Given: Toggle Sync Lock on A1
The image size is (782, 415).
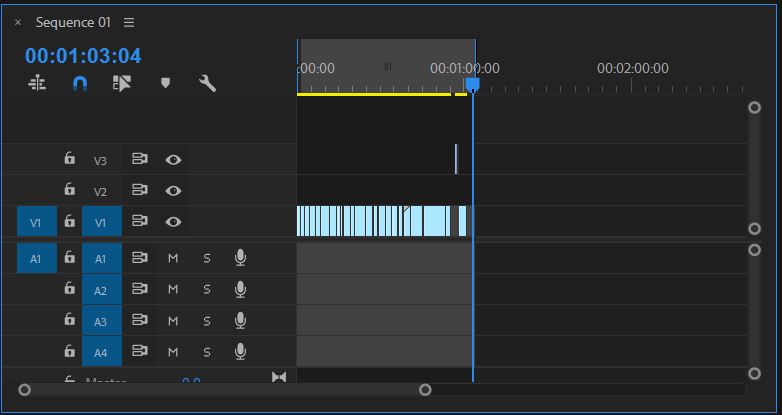Looking at the screenshot, I should [140, 258].
